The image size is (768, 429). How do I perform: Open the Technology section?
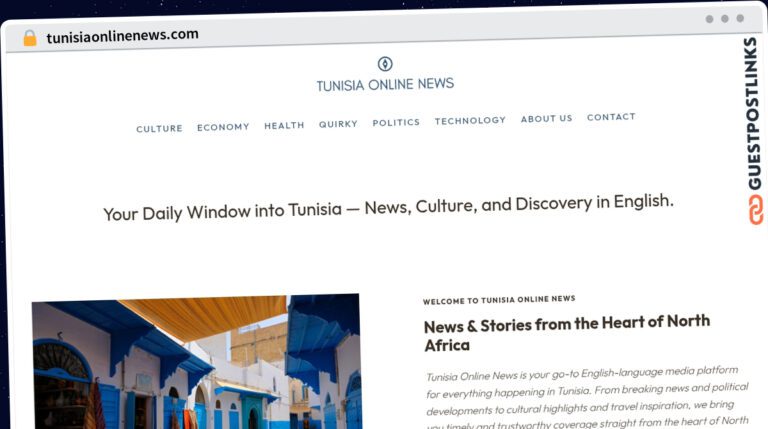point(470,120)
